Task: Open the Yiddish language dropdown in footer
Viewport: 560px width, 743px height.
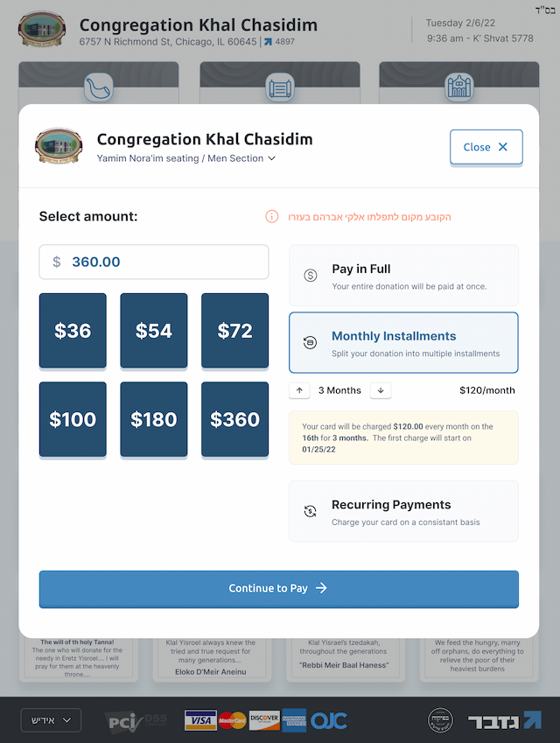Action: click(51, 720)
